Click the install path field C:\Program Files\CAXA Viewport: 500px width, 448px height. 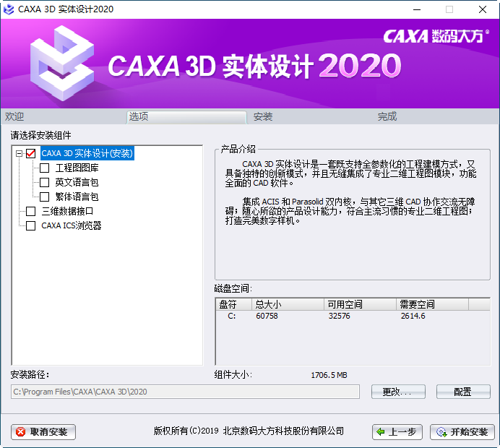coord(185,392)
